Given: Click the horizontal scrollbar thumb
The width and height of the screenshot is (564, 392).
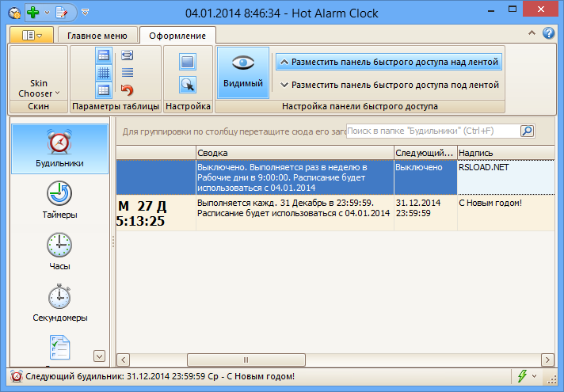Looking at the screenshot, I should [246, 360].
